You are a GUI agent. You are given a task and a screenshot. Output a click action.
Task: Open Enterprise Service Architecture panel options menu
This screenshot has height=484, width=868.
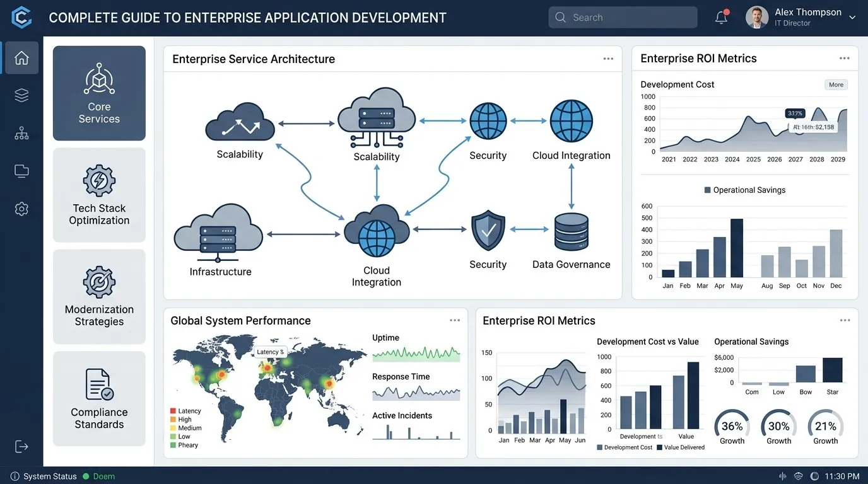(x=608, y=59)
